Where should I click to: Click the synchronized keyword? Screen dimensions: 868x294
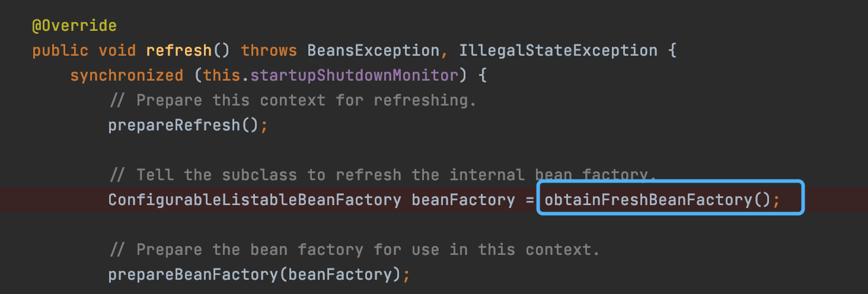[x=127, y=75]
